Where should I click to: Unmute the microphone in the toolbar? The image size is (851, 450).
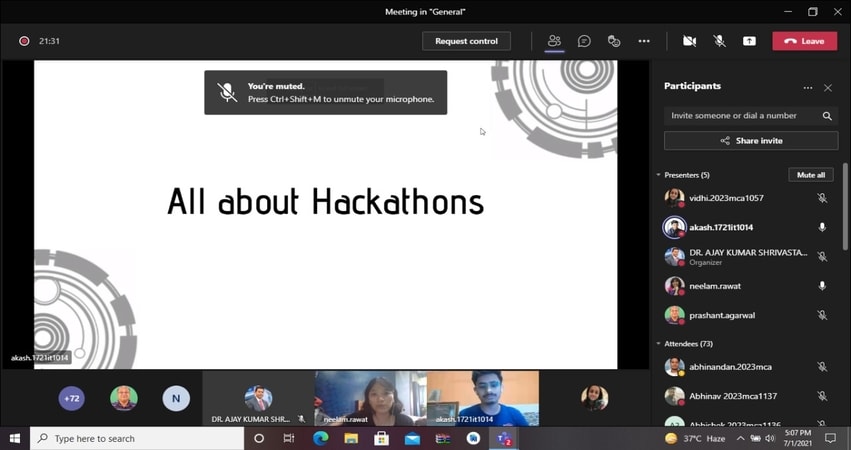[x=719, y=41]
